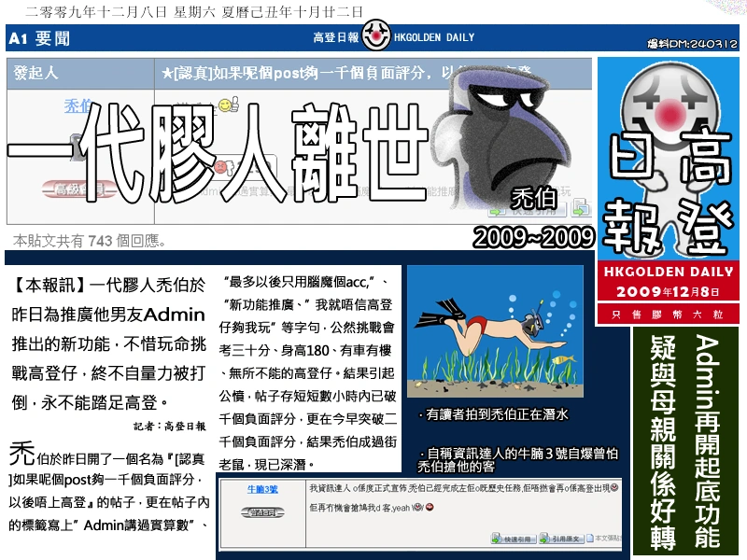Click the scuba diver illustration

[496, 331]
